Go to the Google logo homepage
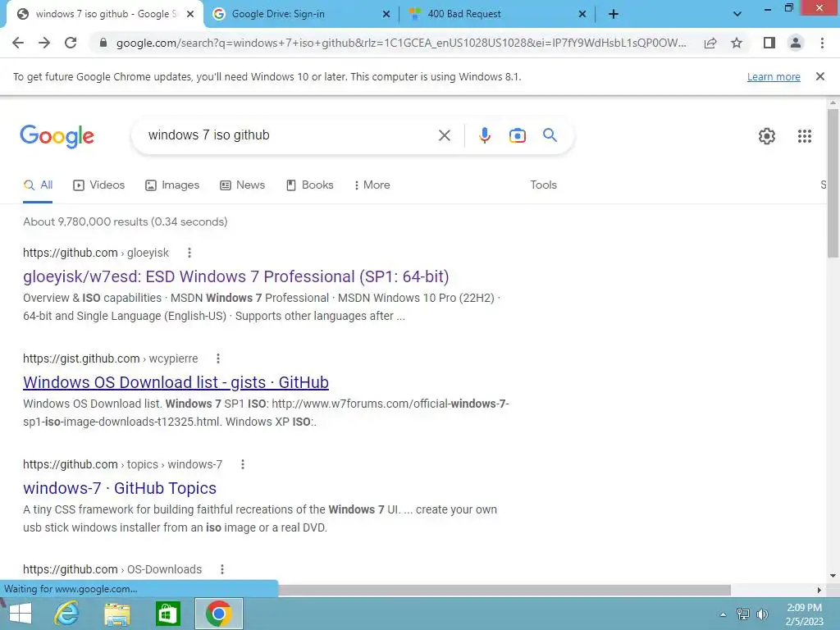Image resolution: width=840 pixels, height=630 pixels. 57,137
